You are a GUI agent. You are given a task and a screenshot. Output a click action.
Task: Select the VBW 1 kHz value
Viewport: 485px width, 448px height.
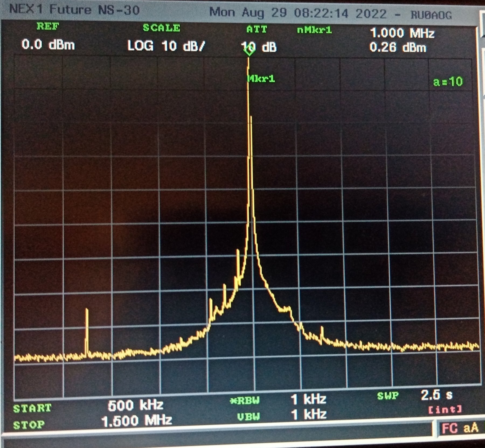309,414
